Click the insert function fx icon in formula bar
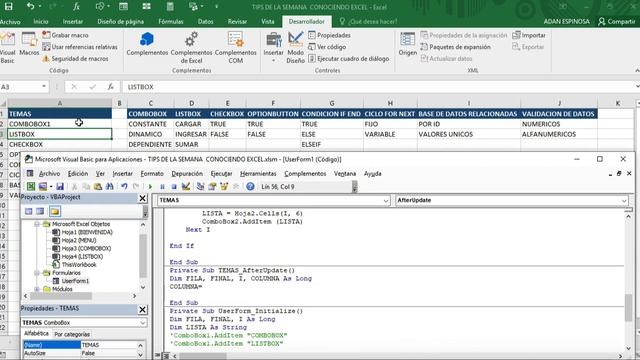The height and width of the screenshot is (360, 640). [x=110, y=87]
